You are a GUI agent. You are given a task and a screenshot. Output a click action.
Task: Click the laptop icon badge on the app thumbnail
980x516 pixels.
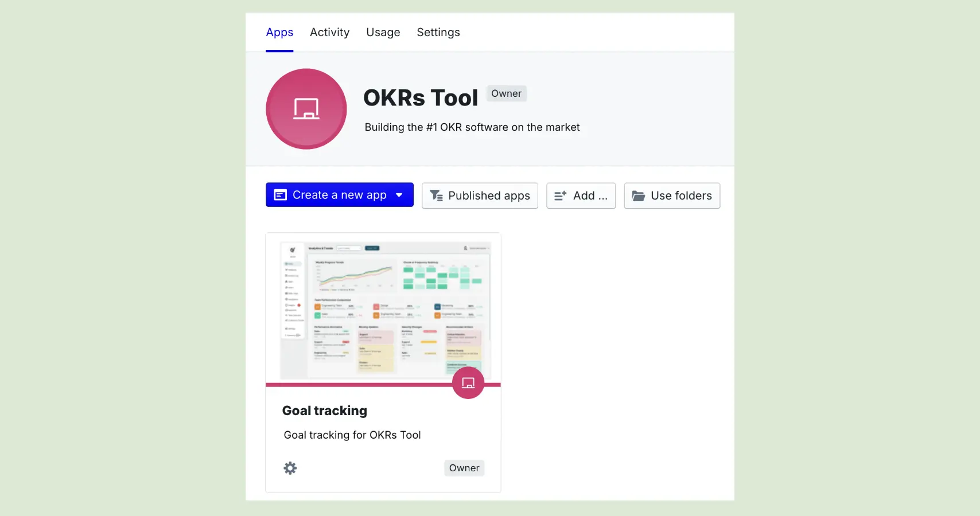click(468, 383)
